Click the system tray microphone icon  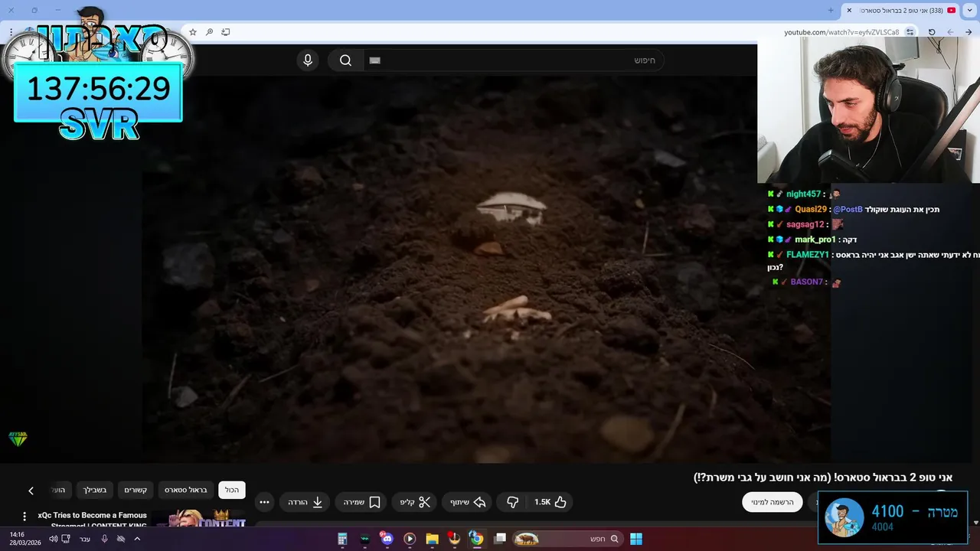pos(105,539)
